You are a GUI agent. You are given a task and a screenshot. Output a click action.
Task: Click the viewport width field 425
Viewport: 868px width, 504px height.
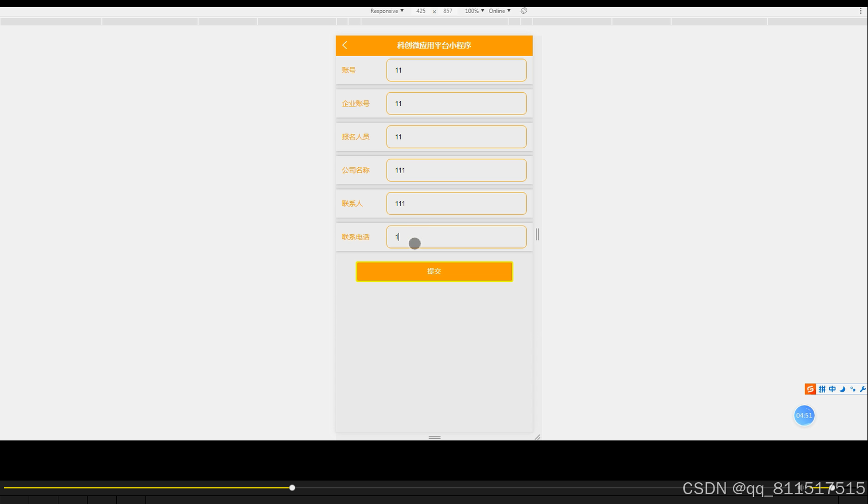[x=421, y=11]
